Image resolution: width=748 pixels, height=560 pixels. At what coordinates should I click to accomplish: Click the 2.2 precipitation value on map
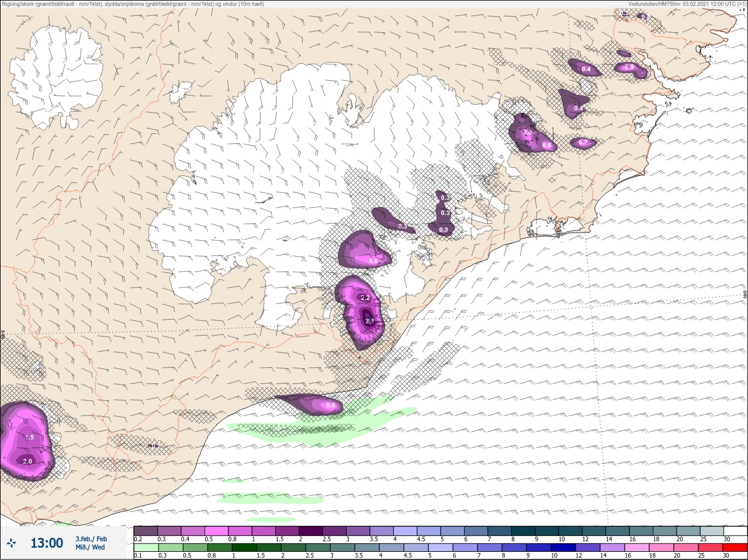coord(365,298)
